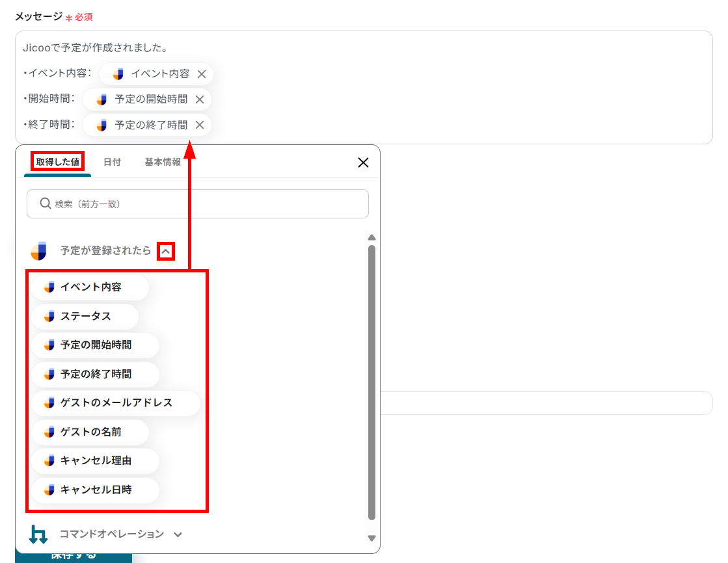728x563 pixels.
Task: Insert the キャンセル理由 value
Action: [96, 460]
